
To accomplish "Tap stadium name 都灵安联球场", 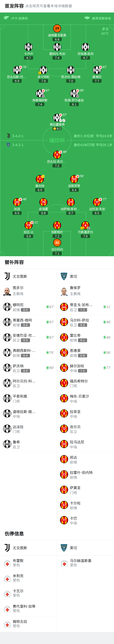I will (101, 18).
